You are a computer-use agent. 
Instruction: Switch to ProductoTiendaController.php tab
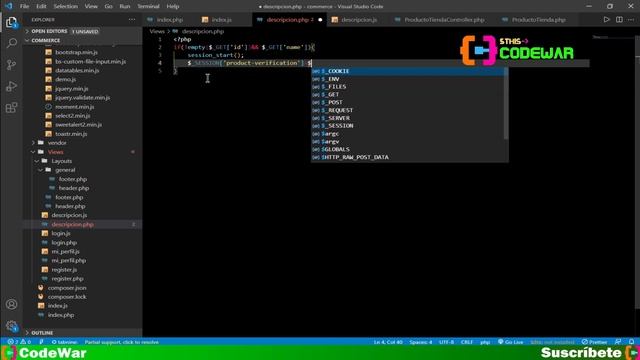444,20
